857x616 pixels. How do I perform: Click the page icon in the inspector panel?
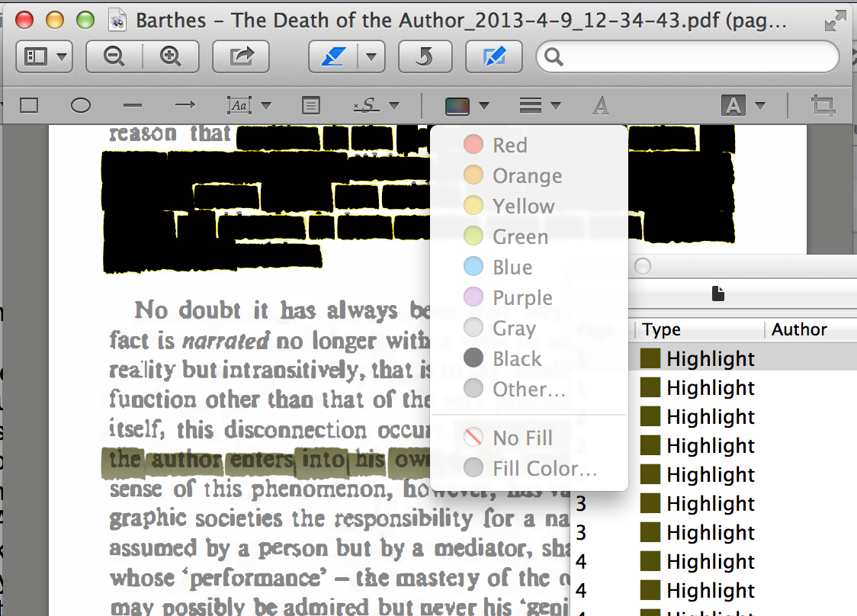(x=718, y=294)
